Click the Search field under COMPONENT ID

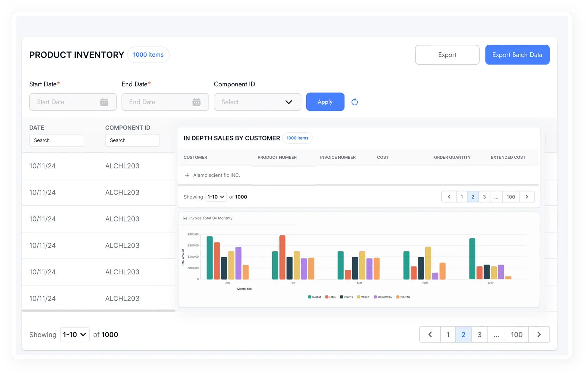tap(132, 140)
